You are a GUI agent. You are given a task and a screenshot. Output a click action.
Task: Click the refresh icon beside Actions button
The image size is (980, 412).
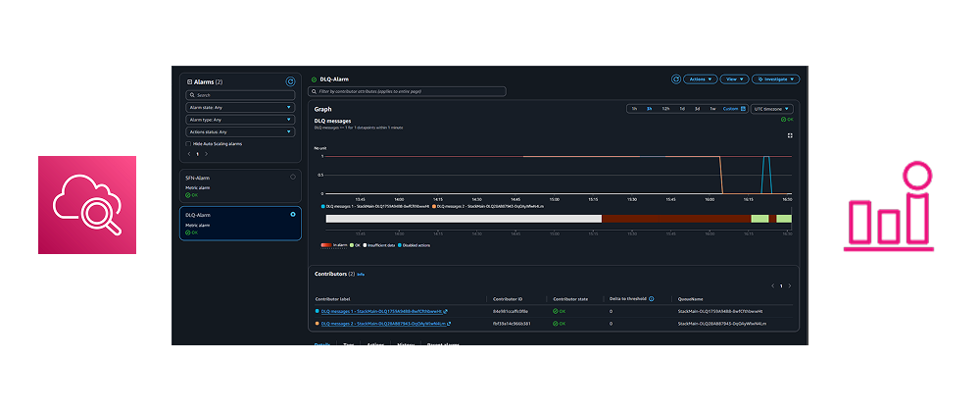tap(675, 78)
